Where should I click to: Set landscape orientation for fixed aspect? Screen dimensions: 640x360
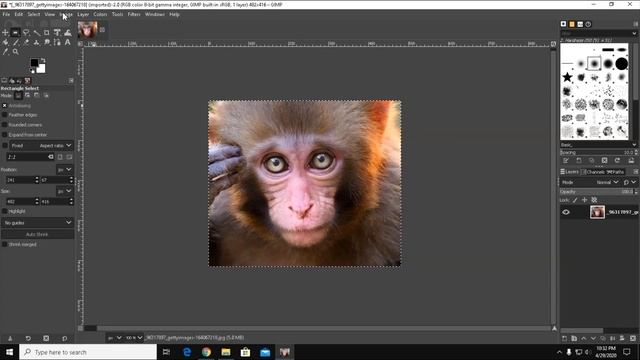[69, 157]
